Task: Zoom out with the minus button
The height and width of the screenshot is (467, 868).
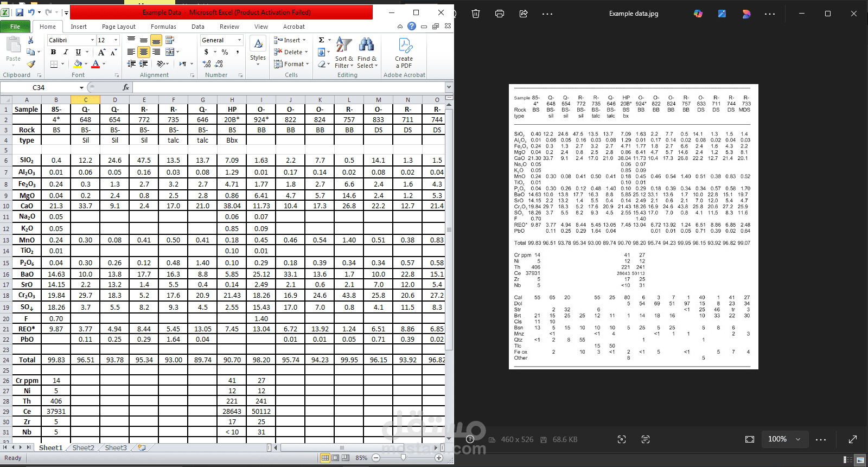Action: [375, 458]
